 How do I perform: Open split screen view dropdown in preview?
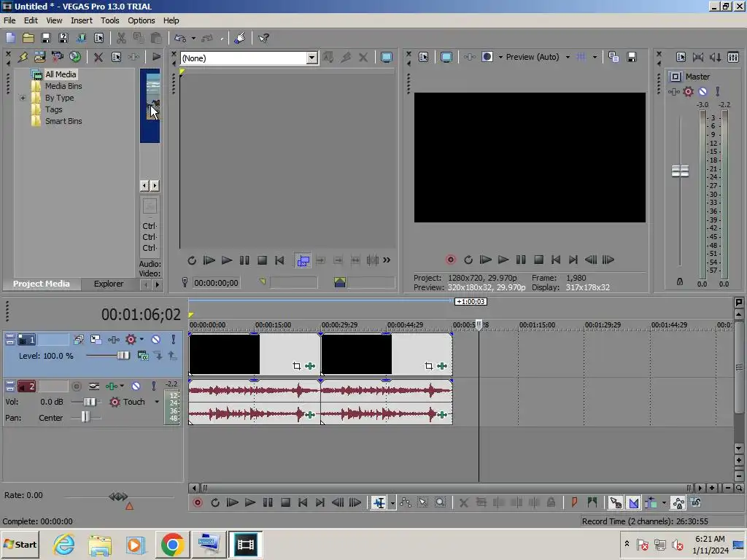[x=500, y=57]
